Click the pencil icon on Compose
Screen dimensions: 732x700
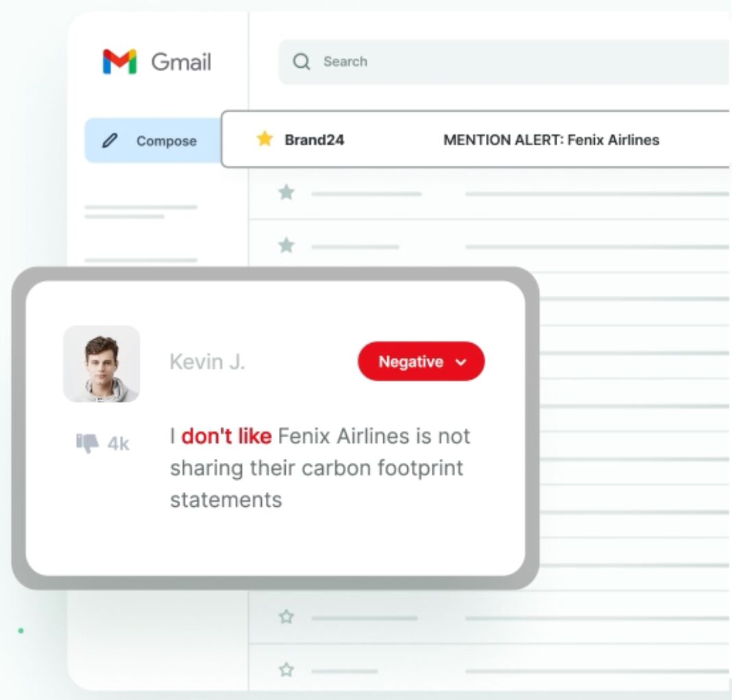110,140
